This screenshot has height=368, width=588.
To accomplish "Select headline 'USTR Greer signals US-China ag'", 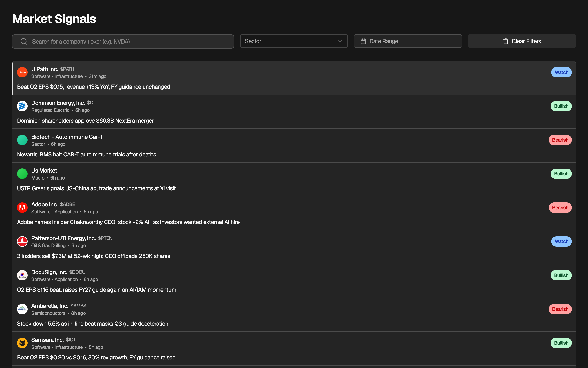I will coord(96,188).
